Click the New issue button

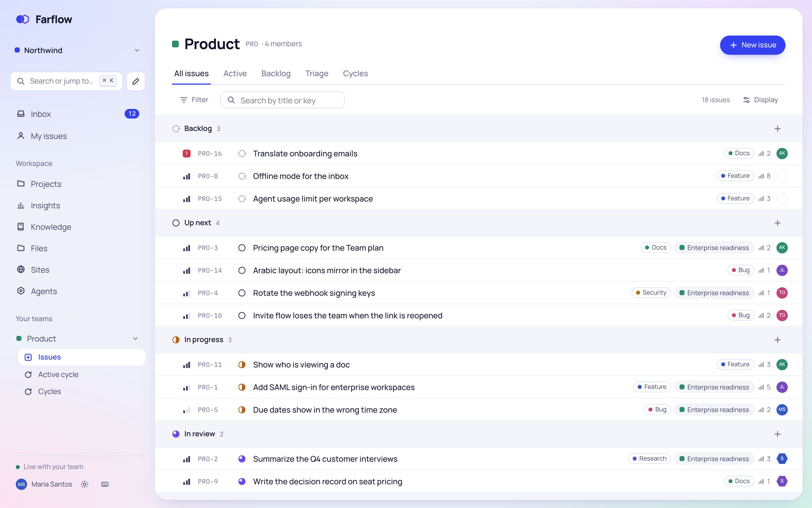coord(752,45)
